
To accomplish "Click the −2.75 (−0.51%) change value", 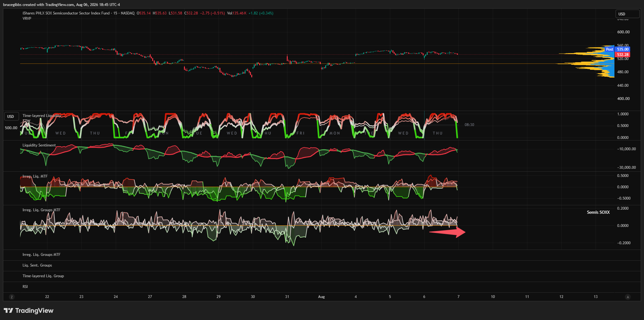I will pyautogui.click(x=213, y=13).
